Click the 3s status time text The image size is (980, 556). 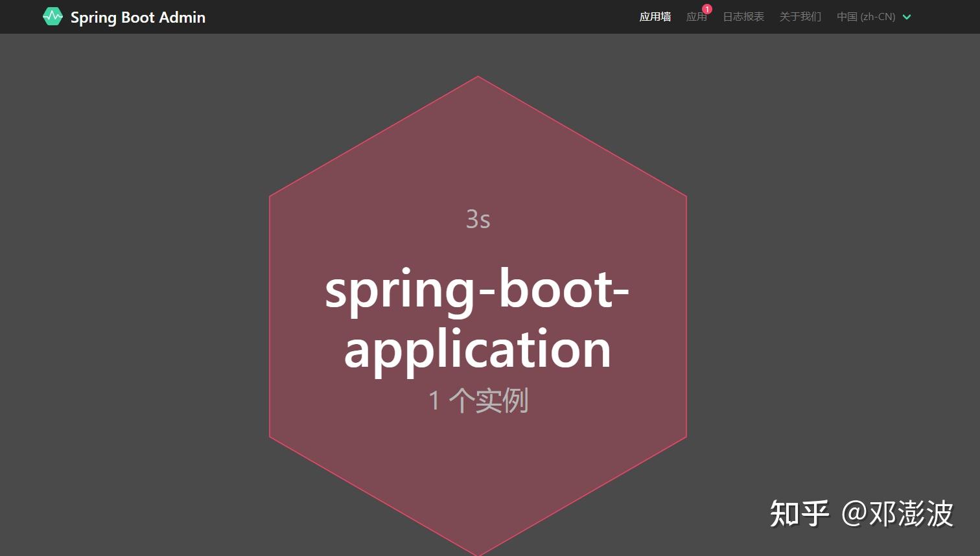tap(478, 219)
